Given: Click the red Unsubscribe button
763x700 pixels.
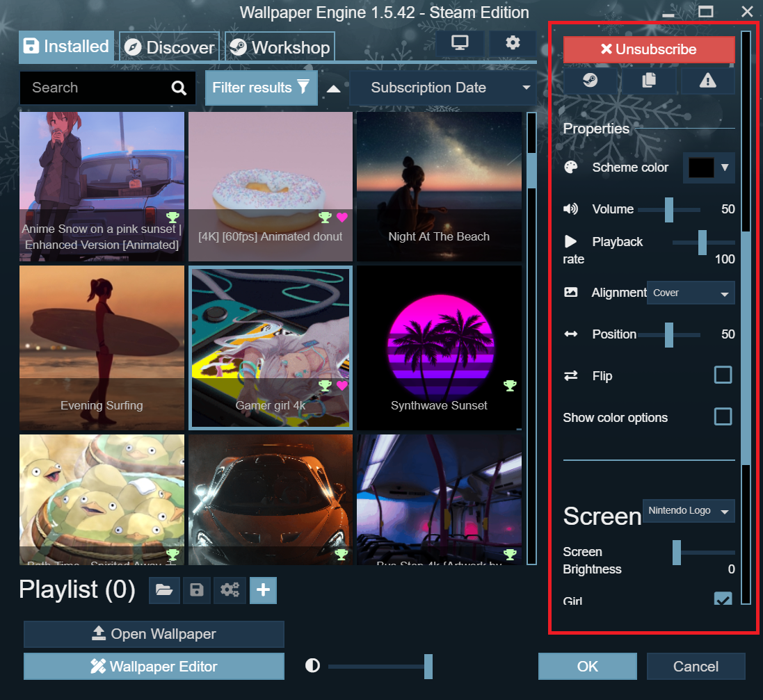Looking at the screenshot, I should tap(649, 49).
